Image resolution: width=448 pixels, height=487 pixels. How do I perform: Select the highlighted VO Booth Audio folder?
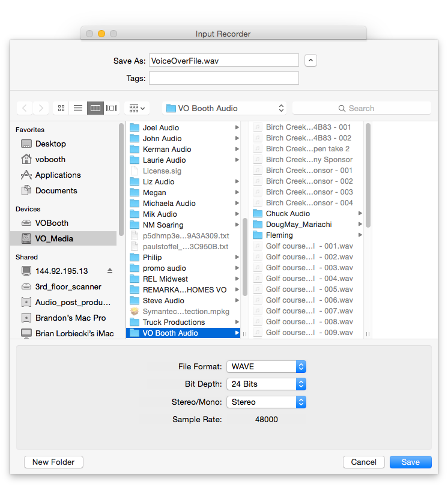pyautogui.click(x=183, y=333)
